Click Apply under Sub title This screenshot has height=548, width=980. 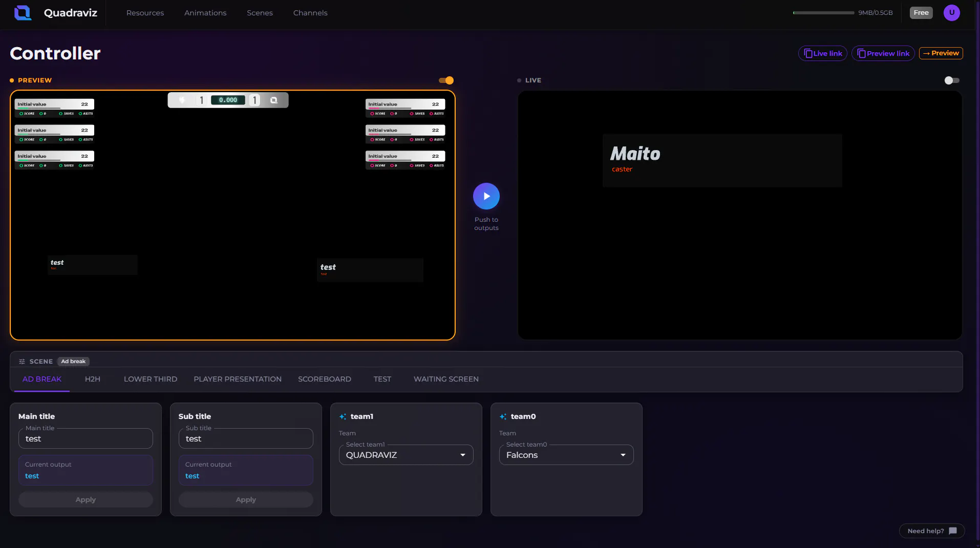(x=246, y=499)
